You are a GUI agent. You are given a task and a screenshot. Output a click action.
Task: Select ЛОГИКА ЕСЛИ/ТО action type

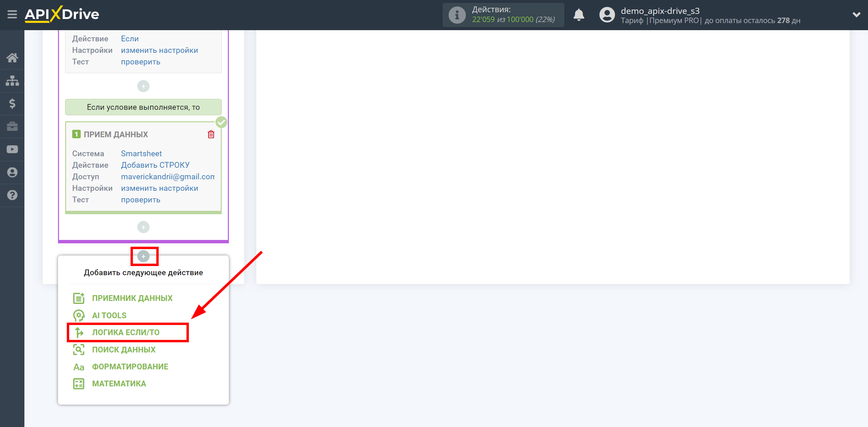coord(129,332)
